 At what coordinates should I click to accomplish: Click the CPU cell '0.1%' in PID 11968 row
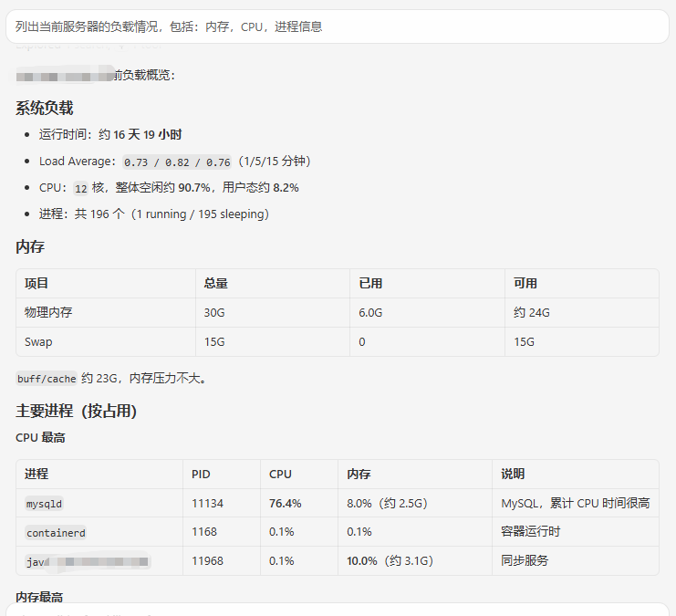click(282, 560)
